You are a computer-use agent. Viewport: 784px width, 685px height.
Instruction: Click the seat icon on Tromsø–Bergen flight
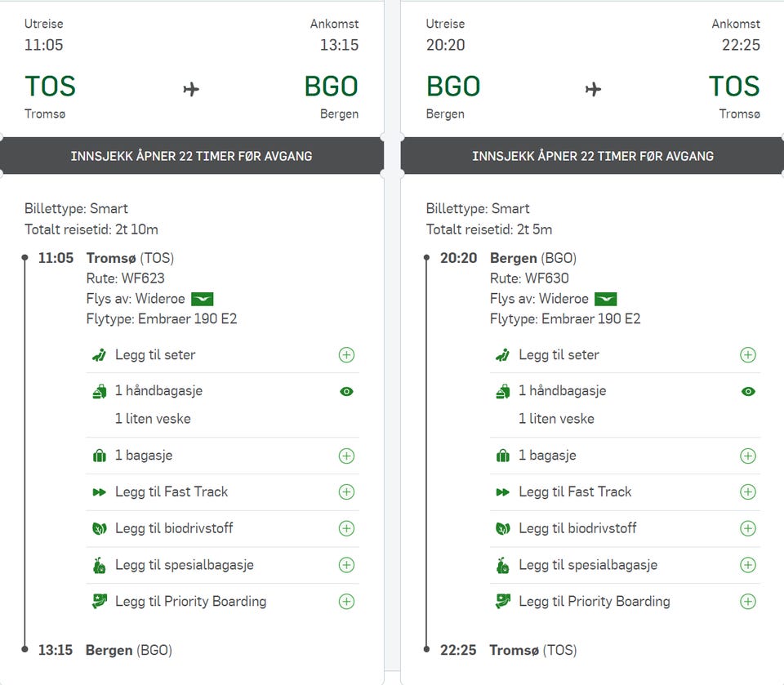[99, 355]
